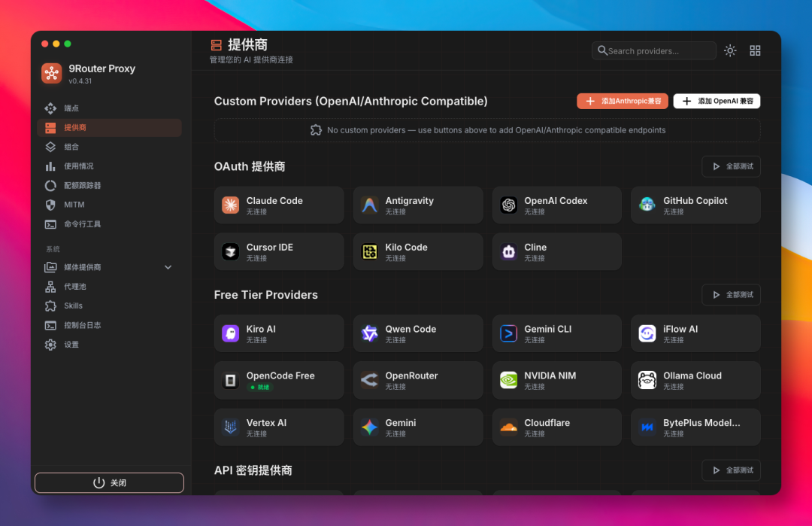Click the Qwen Code icon
Image resolution: width=812 pixels, height=526 pixels.
click(x=369, y=334)
